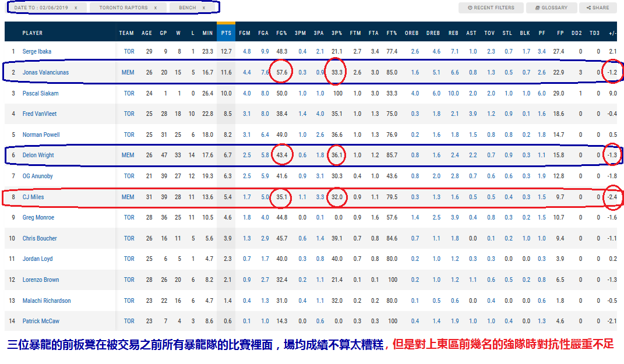This screenshot has width=624, height=364.
Task: Open Patrick McCaw player page
Action: pos(41,321)
